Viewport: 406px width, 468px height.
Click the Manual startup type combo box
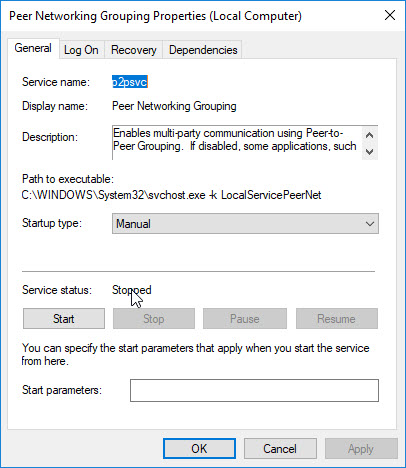coord(245,224)
